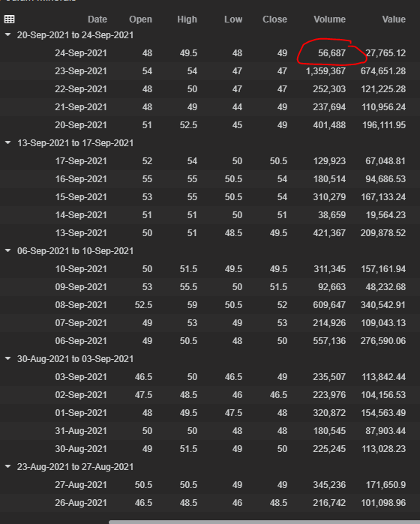
Task: Click the horizontal scrollbar at bottom
Action: coord(264,522)
